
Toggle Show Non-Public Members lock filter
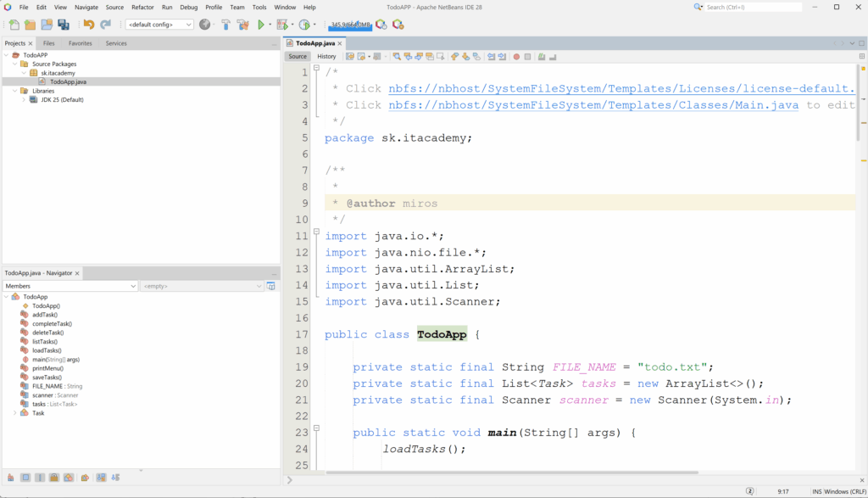[x=53, y=478]
